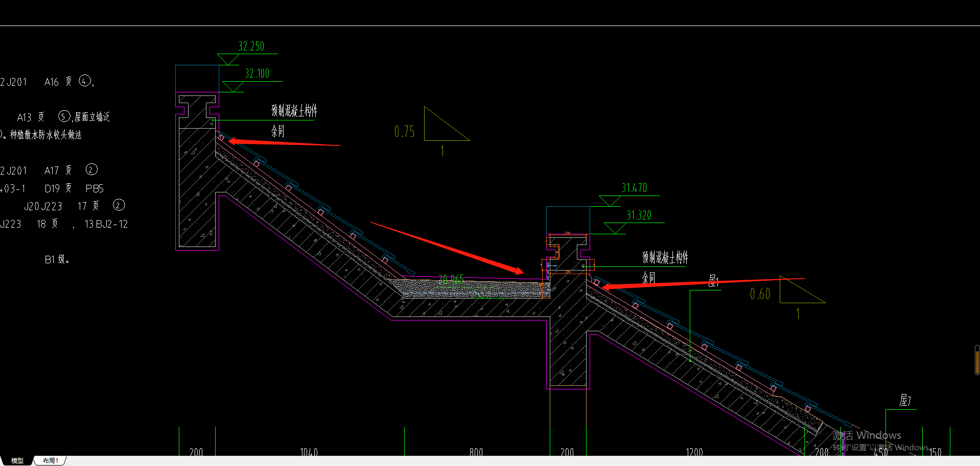
Task: Select the A17 页 reference text
Action: 58,170
